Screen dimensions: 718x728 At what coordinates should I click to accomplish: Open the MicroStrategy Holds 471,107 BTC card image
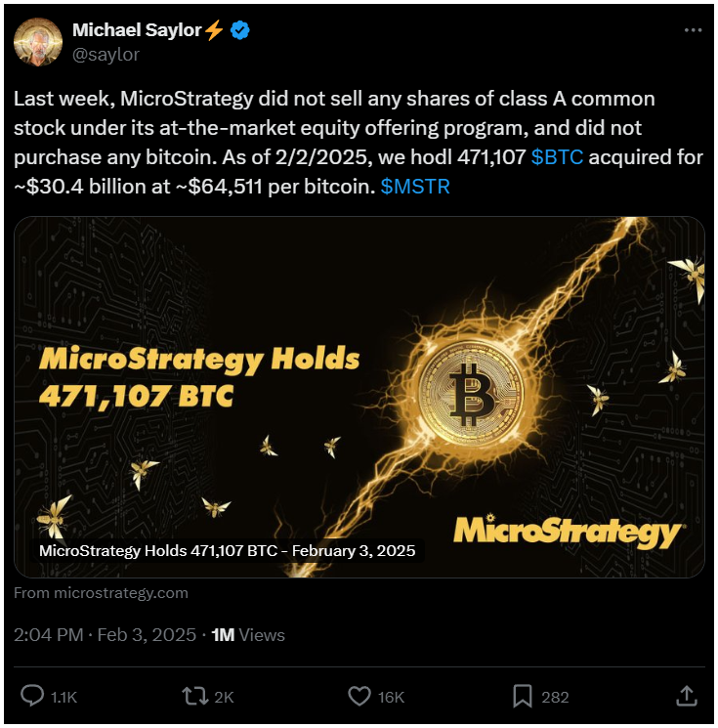359,397
